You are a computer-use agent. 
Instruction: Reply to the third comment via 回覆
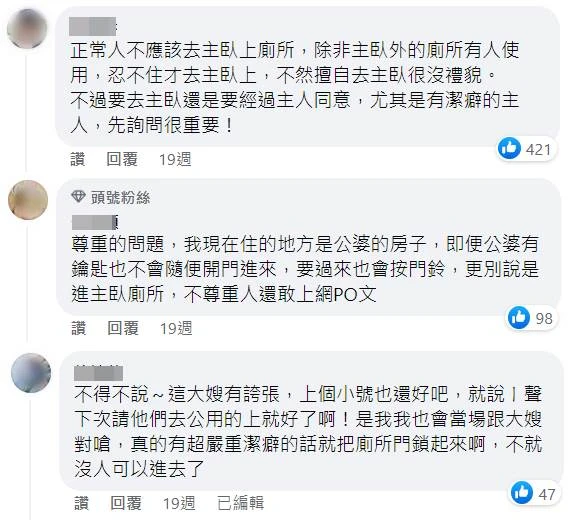pyautogui.click(x=126, y=503)
